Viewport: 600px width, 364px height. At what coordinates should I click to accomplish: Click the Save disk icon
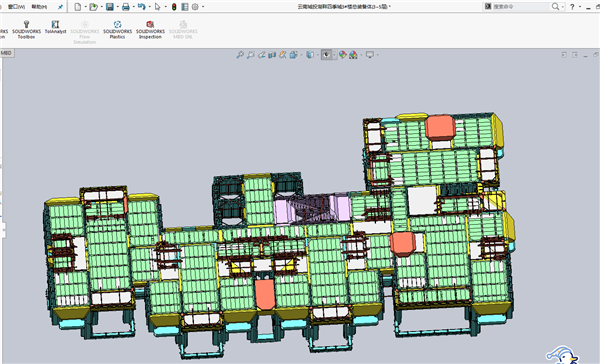110,7
